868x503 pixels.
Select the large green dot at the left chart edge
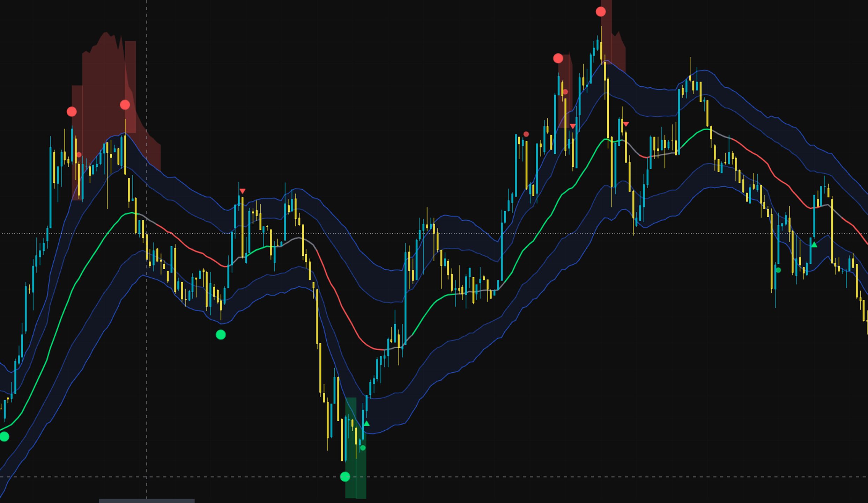[4, 437]
